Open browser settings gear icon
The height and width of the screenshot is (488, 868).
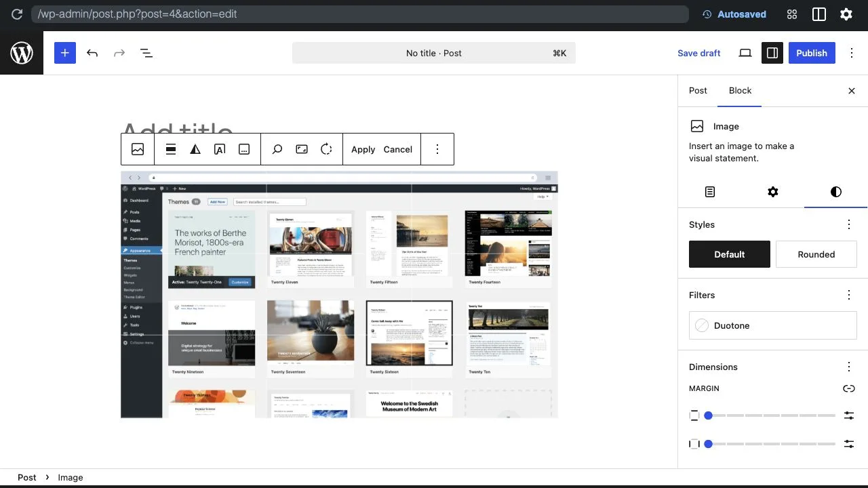846,14
